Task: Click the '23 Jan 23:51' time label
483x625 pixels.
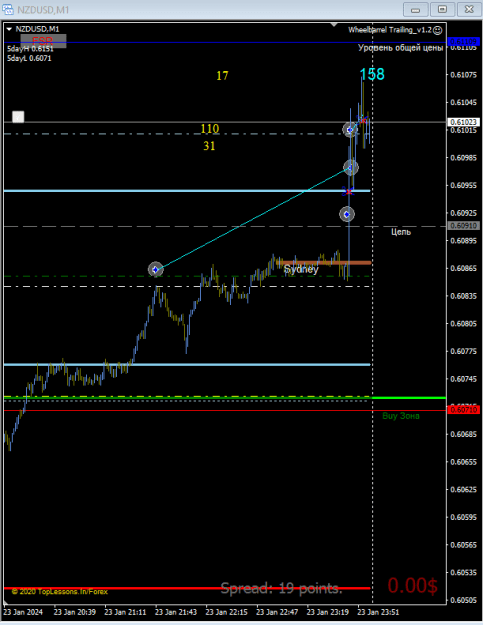Action: pyautogui.click(x=378, y=612)
